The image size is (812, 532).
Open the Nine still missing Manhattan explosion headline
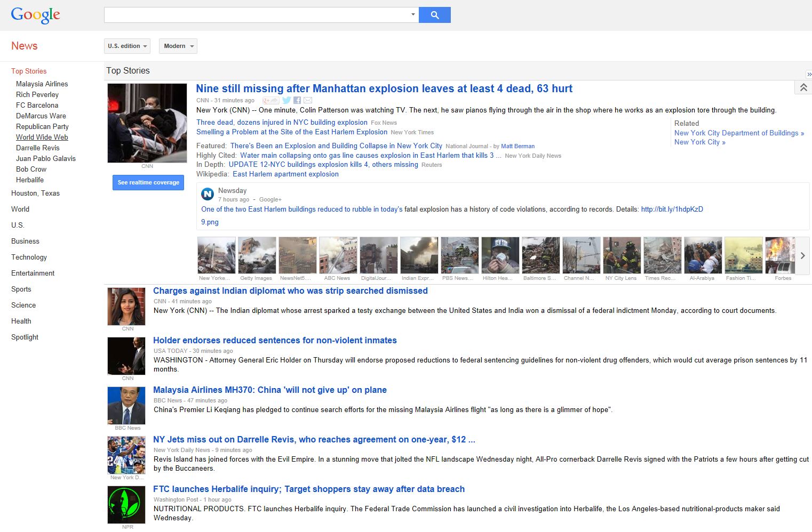(384, 88)
